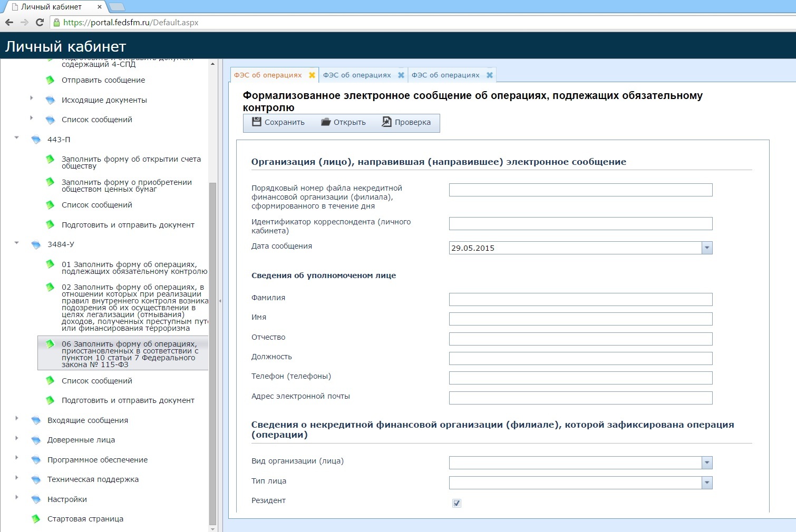
Task: Click green icon beside Стартовая страница
Action: click(x=36, y=519)
